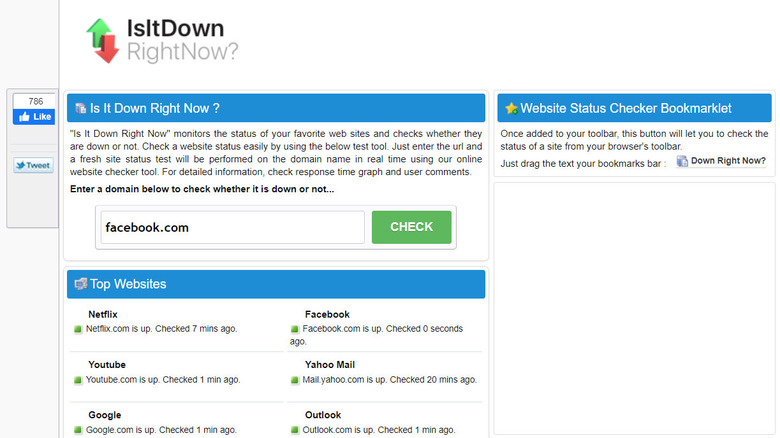
Task: Click the Down Right Now? bookmarklet link
Action: tap(728, 161)
